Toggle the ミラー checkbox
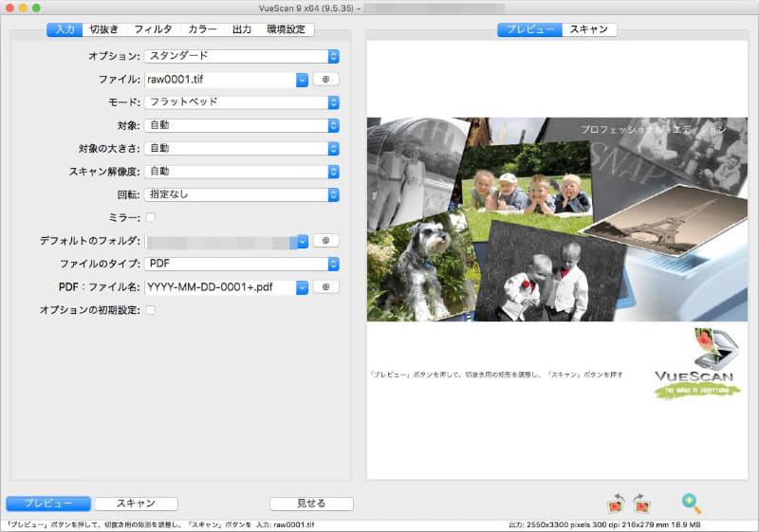This screenshot has height=532, width=759. tap(151, 218)
